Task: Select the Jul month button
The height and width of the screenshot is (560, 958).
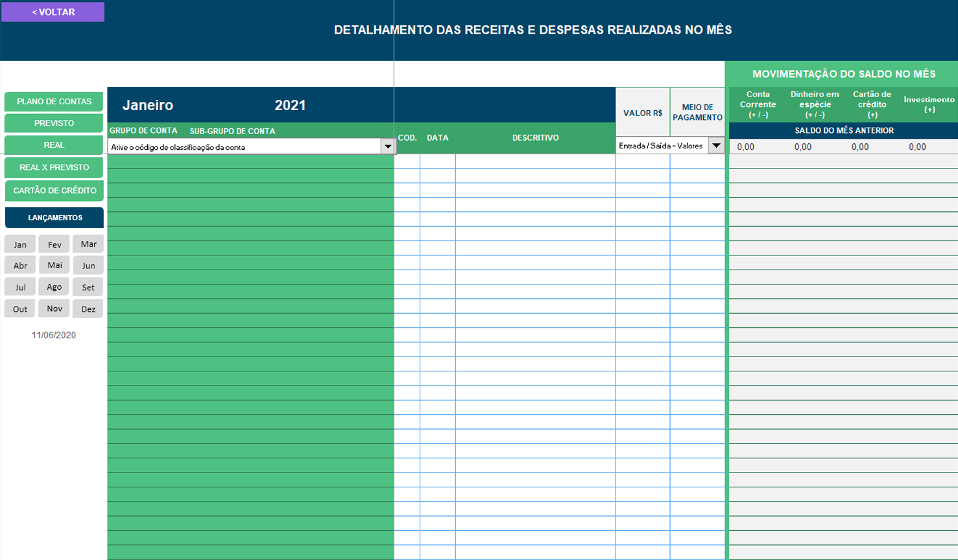Action: point(19,286)
